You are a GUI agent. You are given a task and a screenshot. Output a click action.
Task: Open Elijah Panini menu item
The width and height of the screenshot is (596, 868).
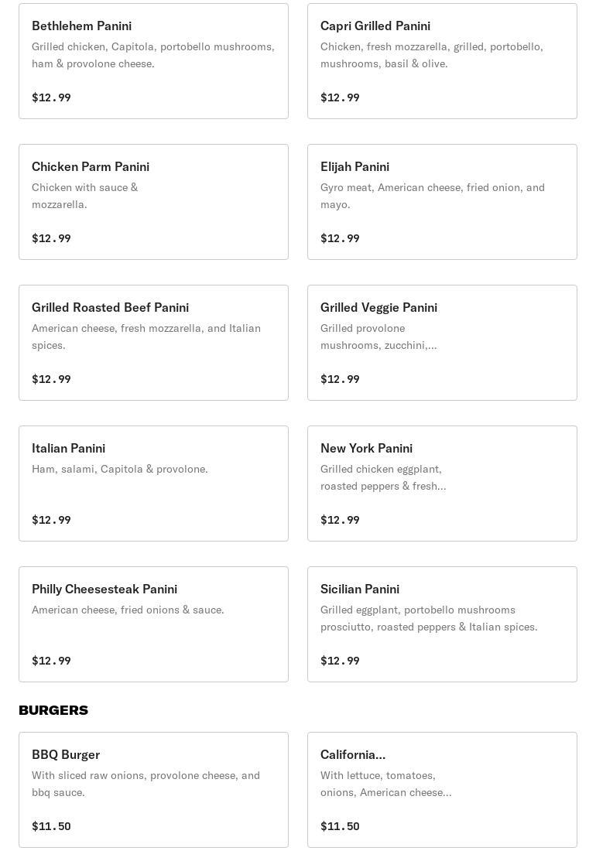(x=442, y=202)
